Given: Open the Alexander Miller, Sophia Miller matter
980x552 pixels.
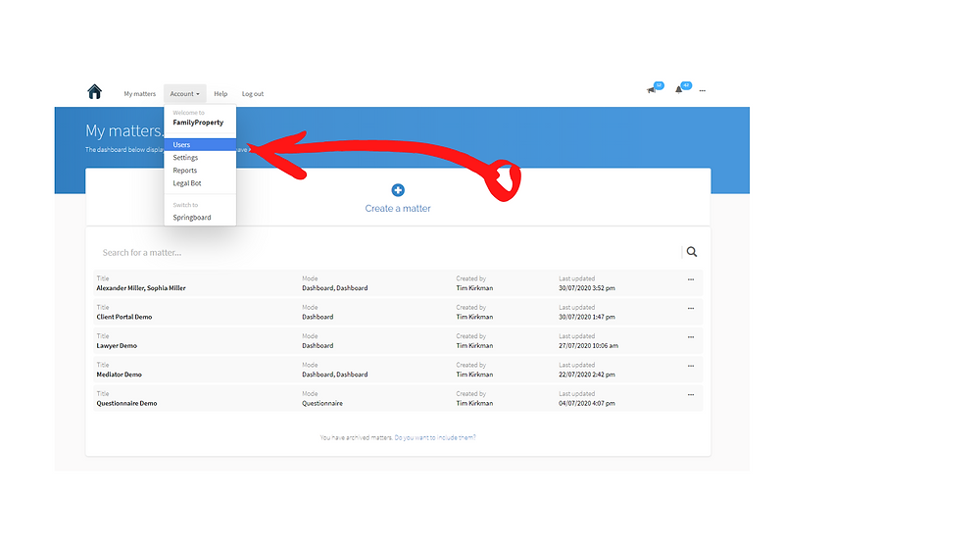Looking at the screenshot, I should click(140, 288).
